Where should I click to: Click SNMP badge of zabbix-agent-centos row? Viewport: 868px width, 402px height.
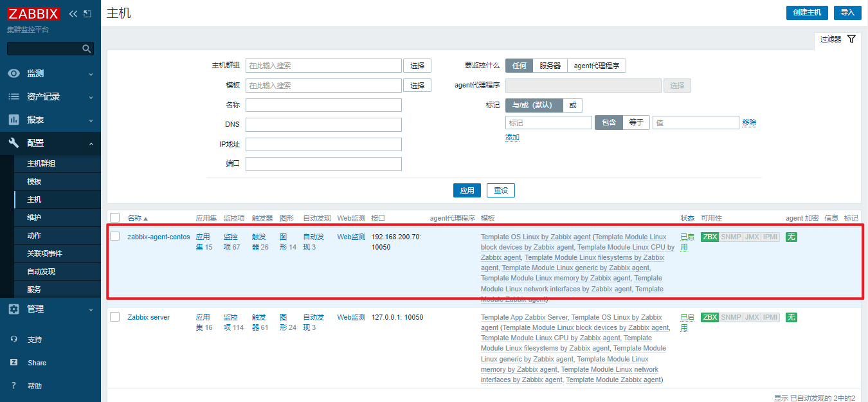[731, 237]
